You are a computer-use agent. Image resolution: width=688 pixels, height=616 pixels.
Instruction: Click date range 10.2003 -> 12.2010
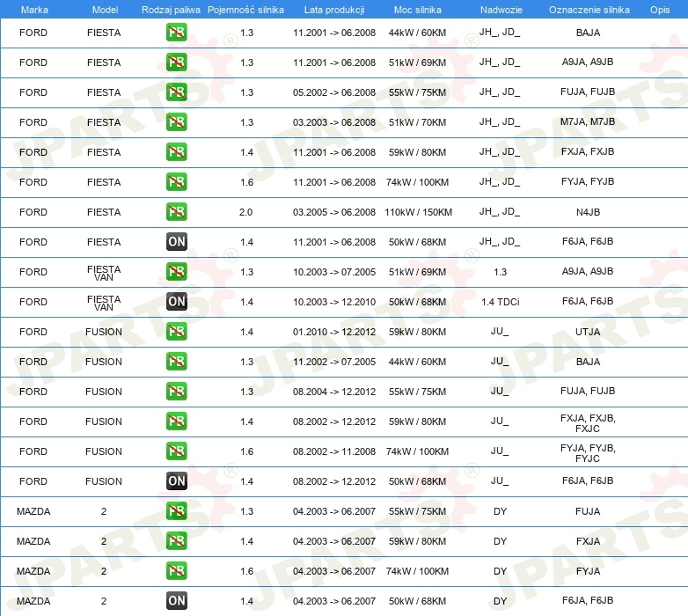pyautogui.click(x=334, y=302)
